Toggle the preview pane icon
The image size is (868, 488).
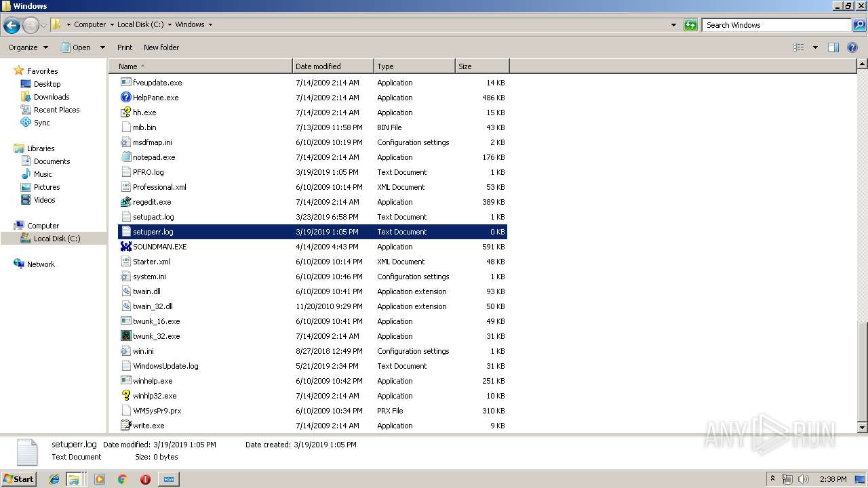[x=833, y=47]
